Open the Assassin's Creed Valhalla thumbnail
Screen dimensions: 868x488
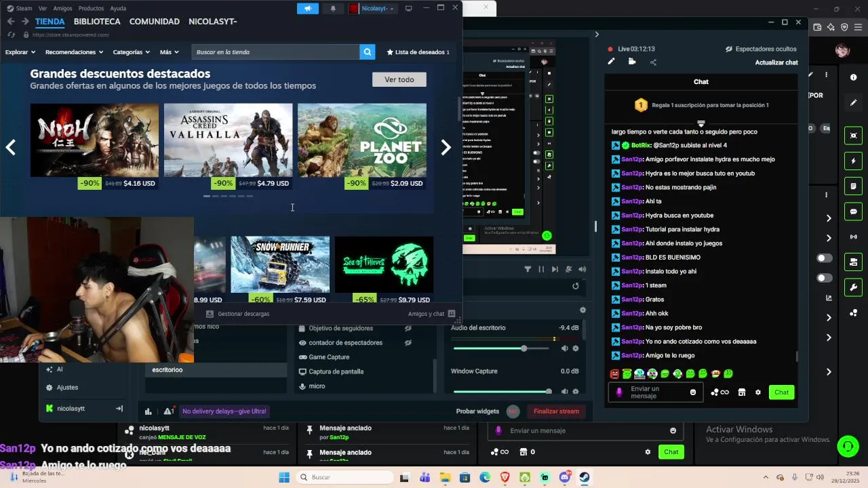pos(228,140)
